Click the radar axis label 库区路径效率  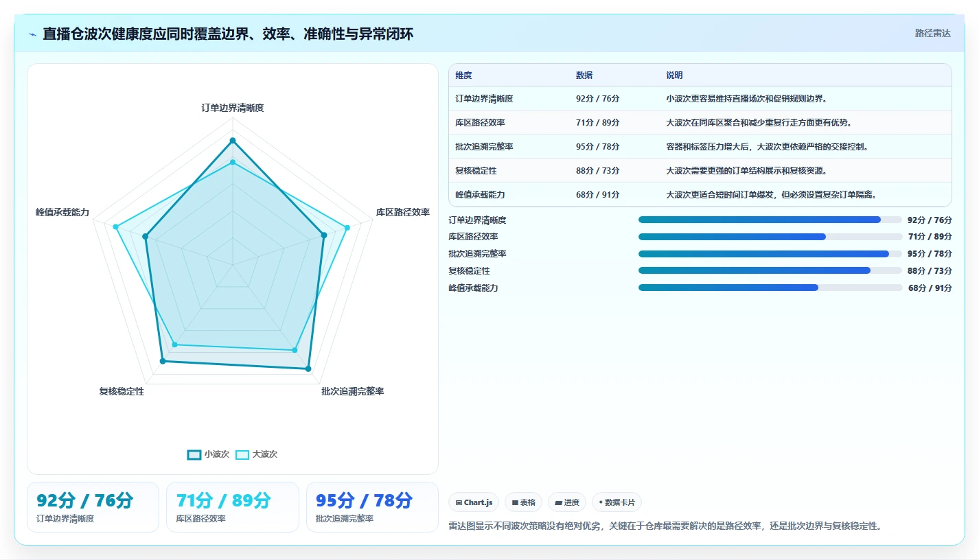tap(402, 212)
